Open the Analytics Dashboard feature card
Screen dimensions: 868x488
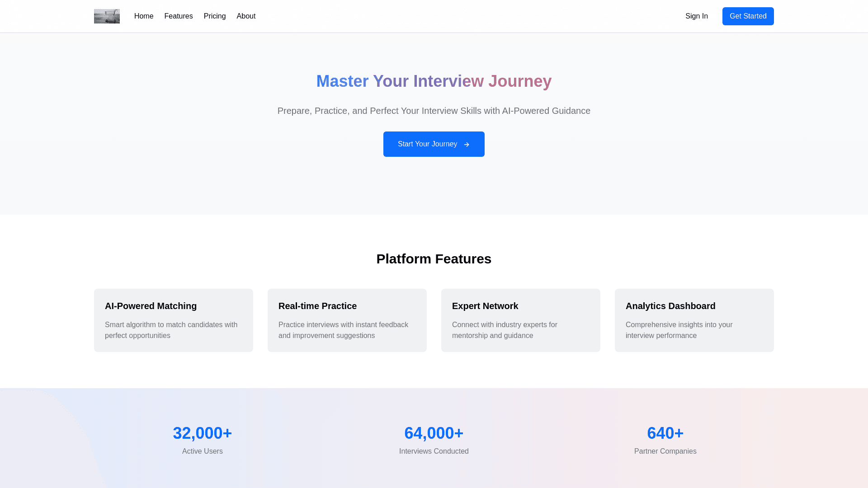pyautogui.click(x=694, y=320)
